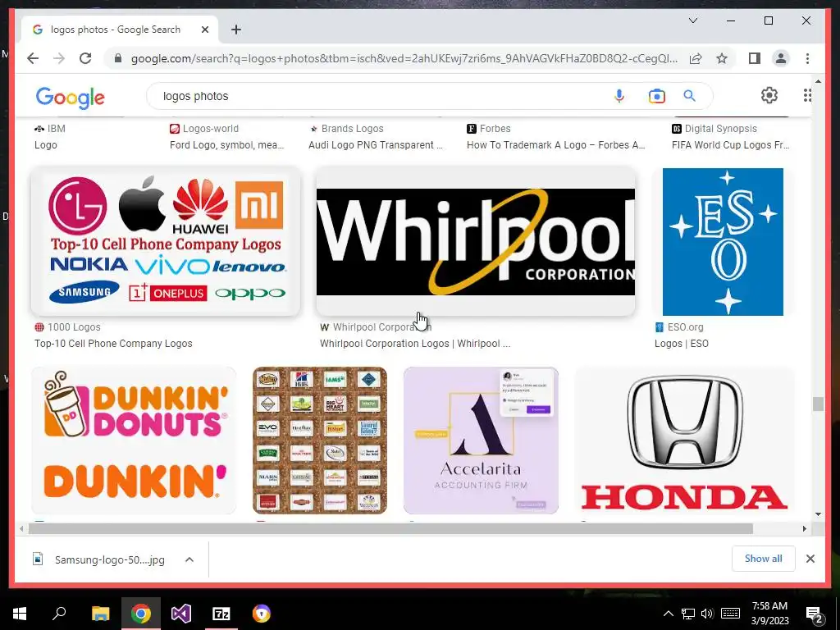Open the Logos | ESO link
This screenshot has height=630, width=840.
[x=682, y=344]
